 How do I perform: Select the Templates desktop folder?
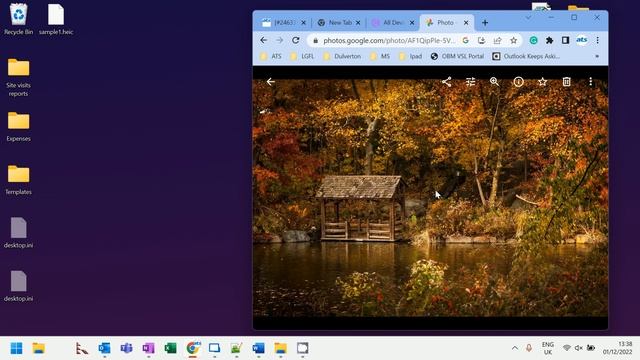click(x=18, y=180)
